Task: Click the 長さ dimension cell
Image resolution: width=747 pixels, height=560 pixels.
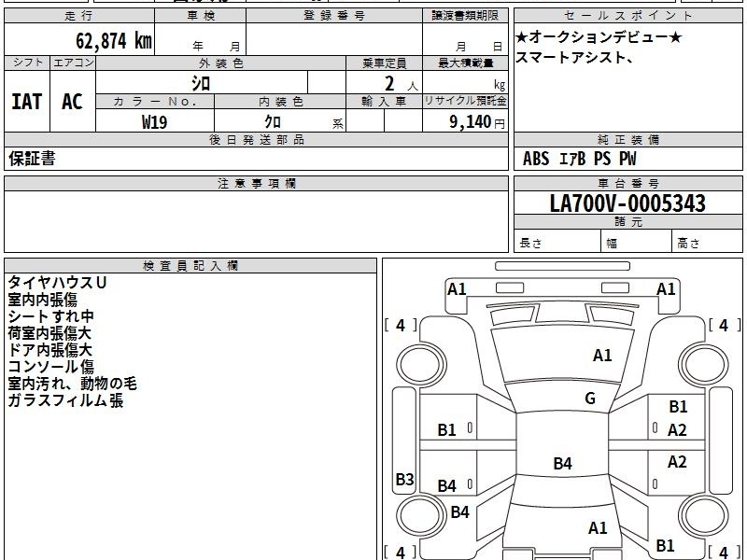Action: [557, 243]
